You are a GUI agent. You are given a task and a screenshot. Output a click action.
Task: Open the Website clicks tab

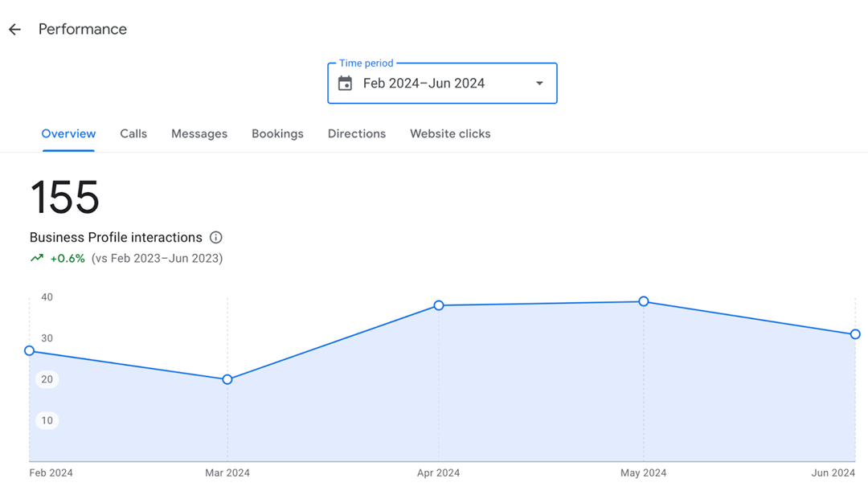tap(450, 134)
